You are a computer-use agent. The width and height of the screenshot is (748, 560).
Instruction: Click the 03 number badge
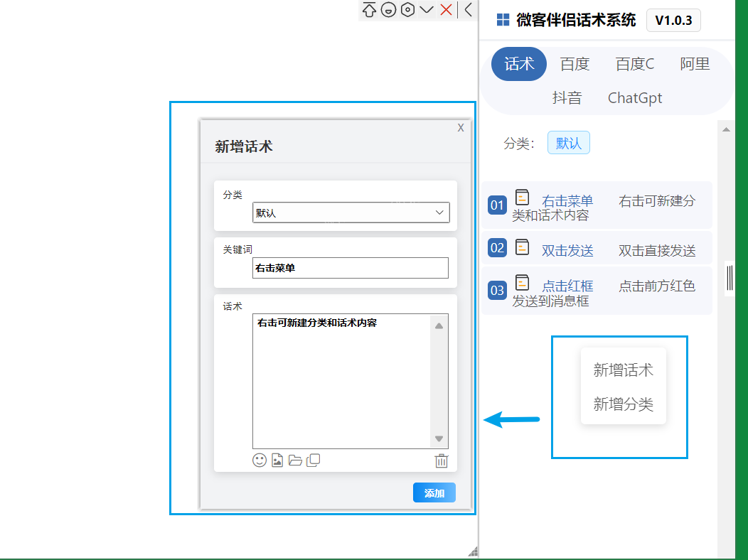(497, 290)
